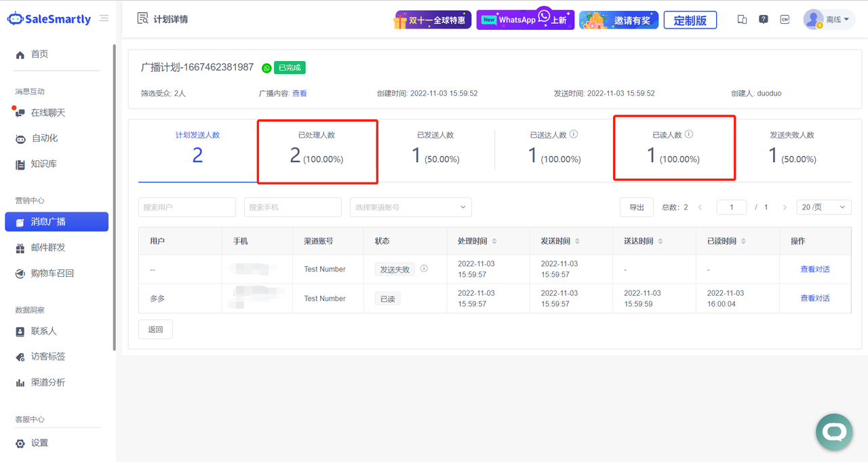This screenshot has width=868, height=462.
Task: Open the CN language switcher icon
Action: pyautogui.click(x=785, y=20)
